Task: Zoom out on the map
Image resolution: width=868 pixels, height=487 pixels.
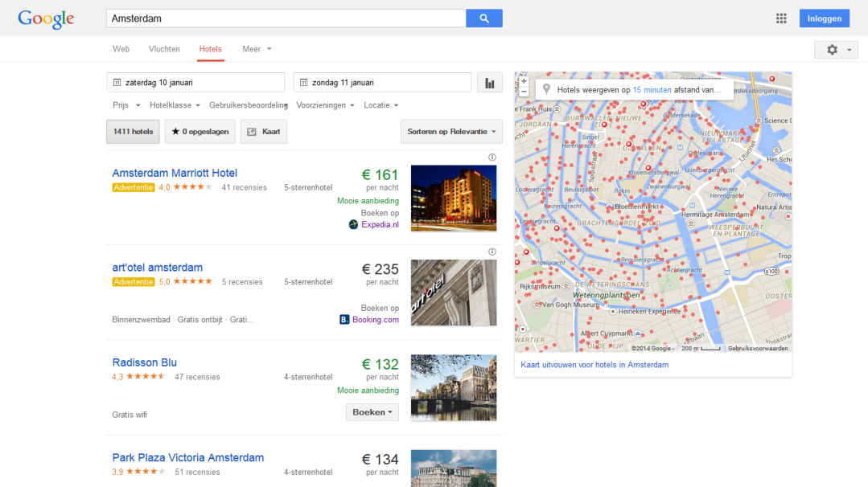Action: (x=524, y=92)
